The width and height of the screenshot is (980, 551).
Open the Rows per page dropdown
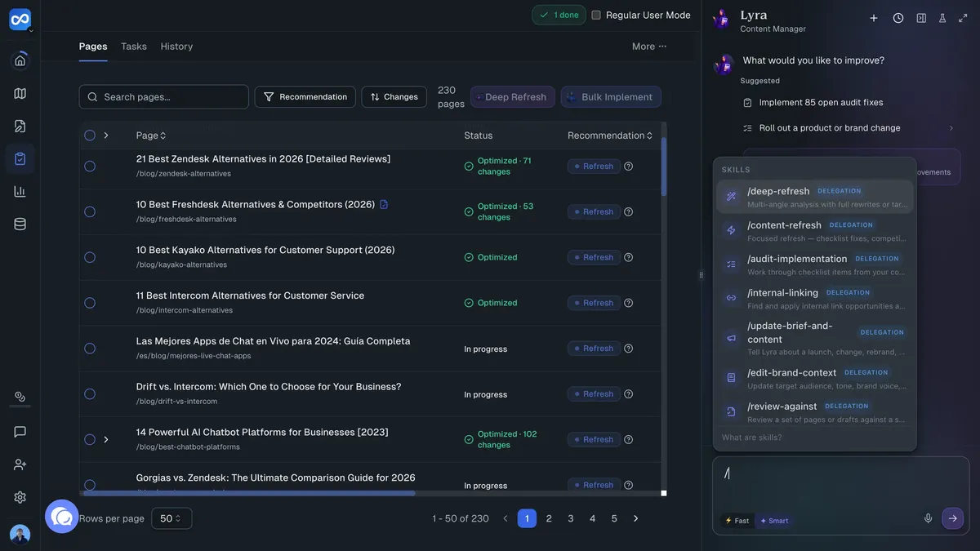[171, 518]
